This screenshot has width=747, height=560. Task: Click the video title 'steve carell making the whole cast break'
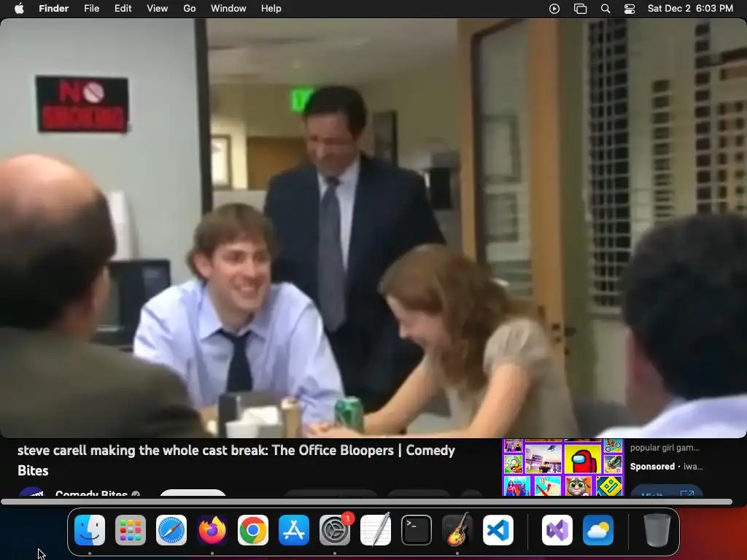[236, 460]
